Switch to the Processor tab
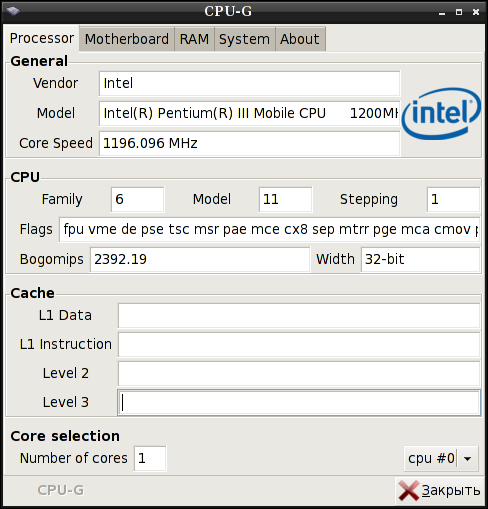This screenshot has height=509, width=488. tap(42, 38)
